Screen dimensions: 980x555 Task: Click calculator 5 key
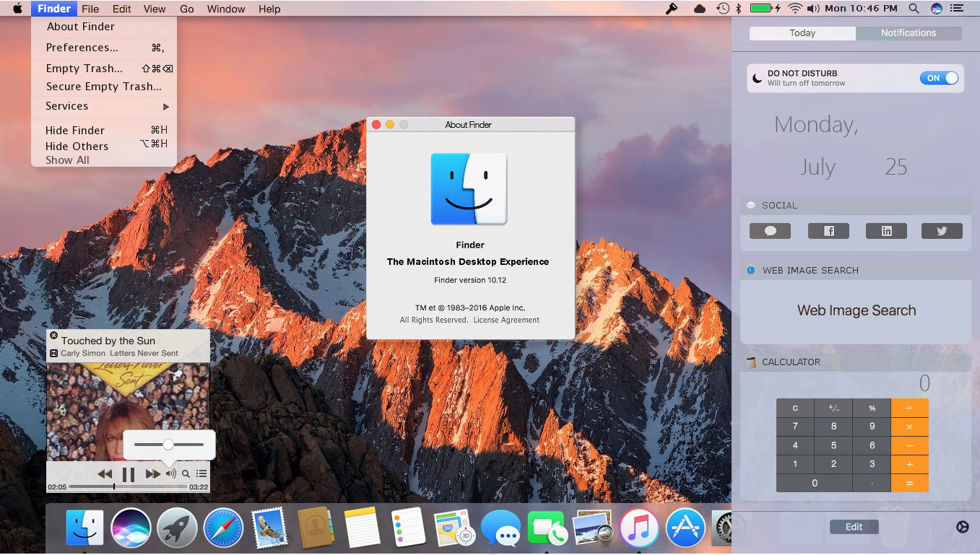click(833, 445)
